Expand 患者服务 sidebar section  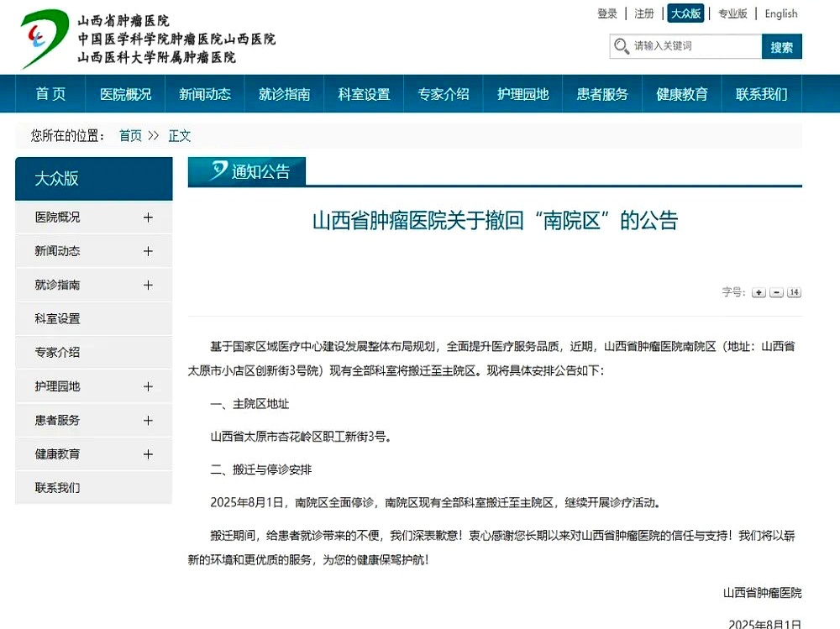[148, 420]
